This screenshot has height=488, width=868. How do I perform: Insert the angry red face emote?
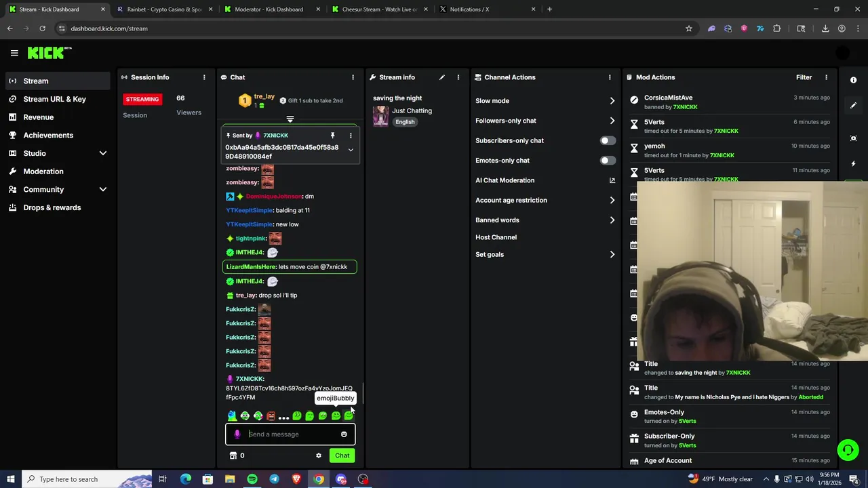click(271, 415)
